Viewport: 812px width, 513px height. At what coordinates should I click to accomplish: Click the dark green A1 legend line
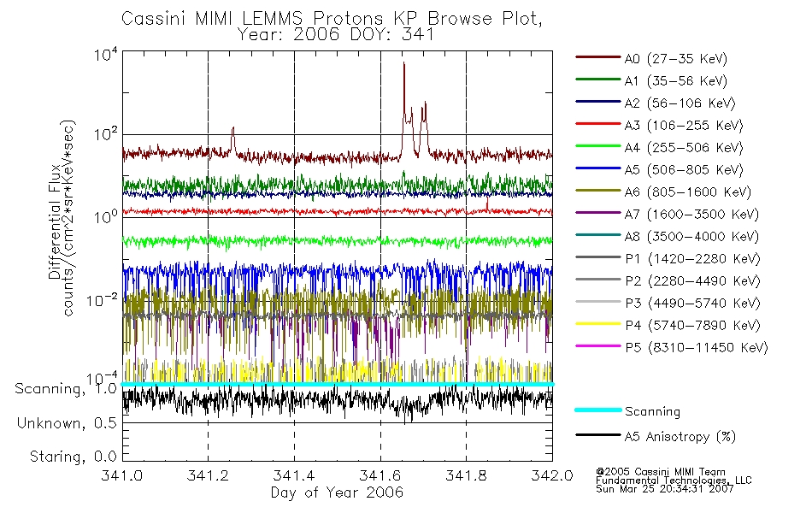pyautogui.click(x=598, y=80)
